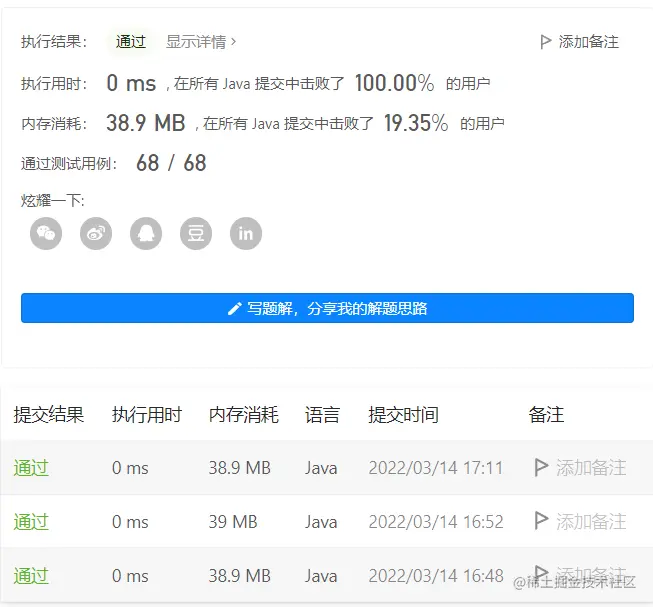Open 显示详情 to show details

pos(201,42)
